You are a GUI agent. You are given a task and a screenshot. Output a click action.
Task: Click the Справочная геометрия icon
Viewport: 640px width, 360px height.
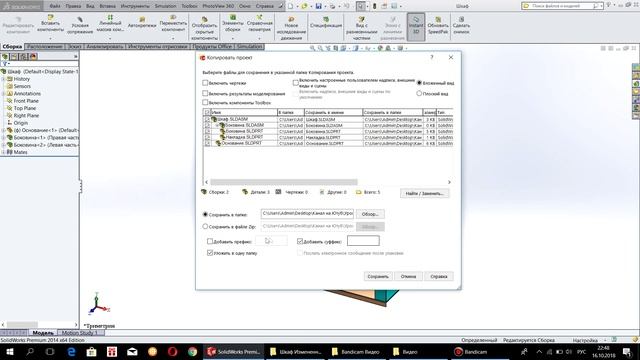pos(260,18)
